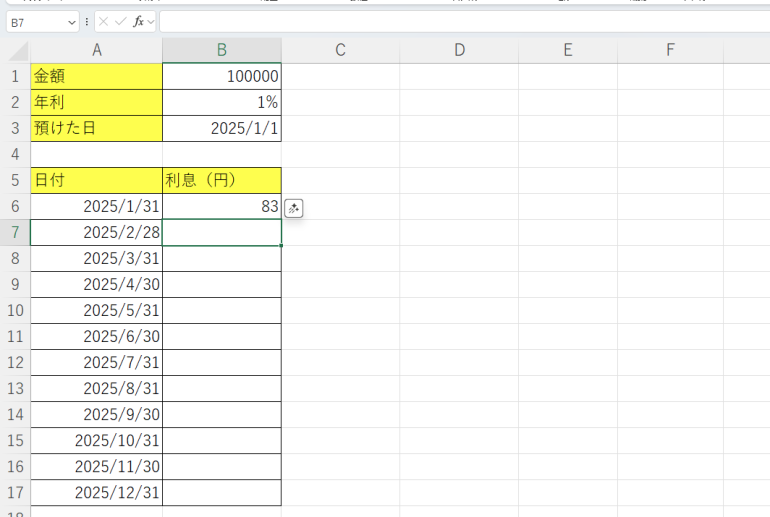Select the yellow 預けた日 label cell

pyautogui.click(x=96, y=128)
